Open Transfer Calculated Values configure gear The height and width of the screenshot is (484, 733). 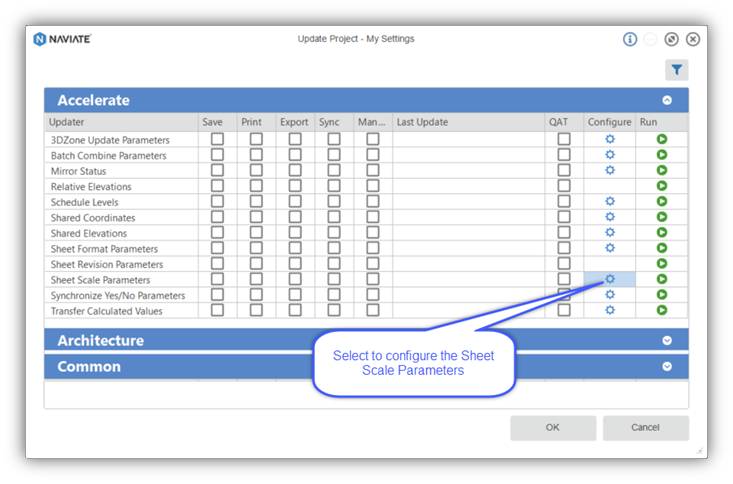point(610,310)
